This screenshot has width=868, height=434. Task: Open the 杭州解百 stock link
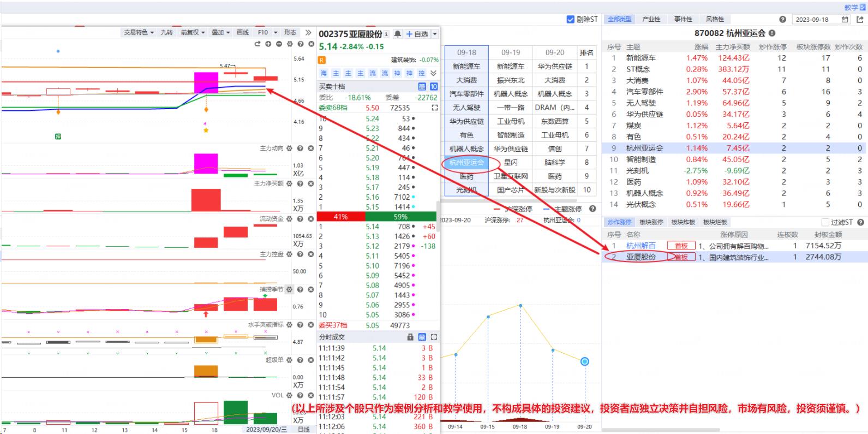coord(640,246)
